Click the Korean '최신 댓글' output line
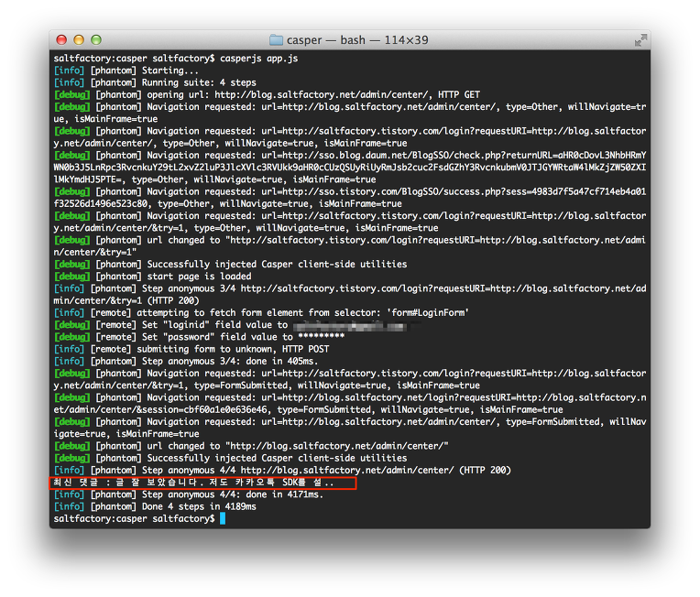 193,483
